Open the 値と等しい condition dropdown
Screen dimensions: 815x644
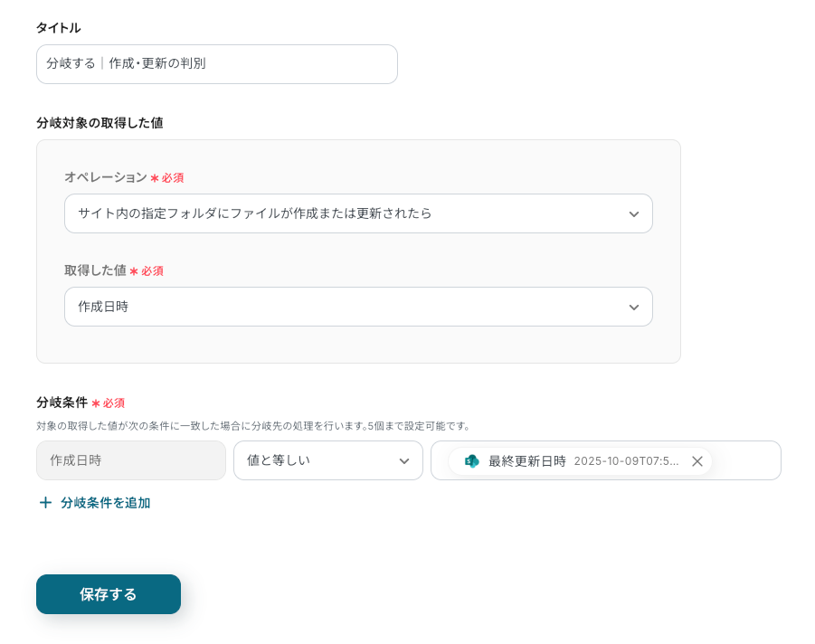pos(317,461)
